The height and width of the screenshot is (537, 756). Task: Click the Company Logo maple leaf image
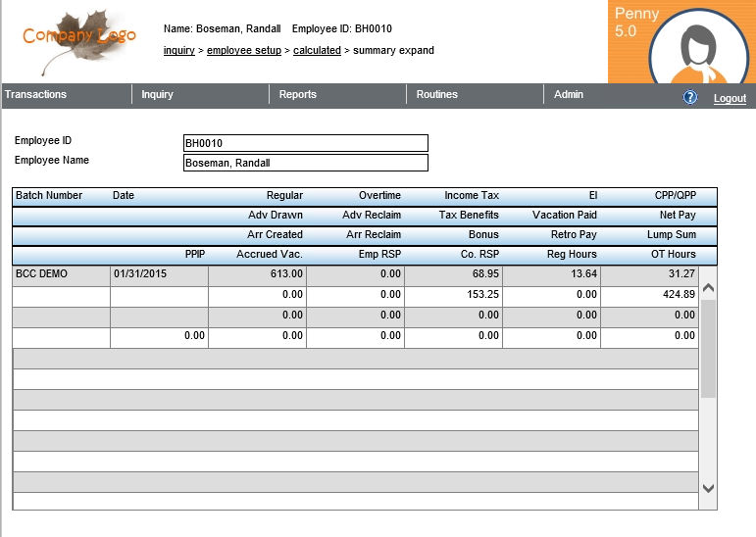point(79,39)
